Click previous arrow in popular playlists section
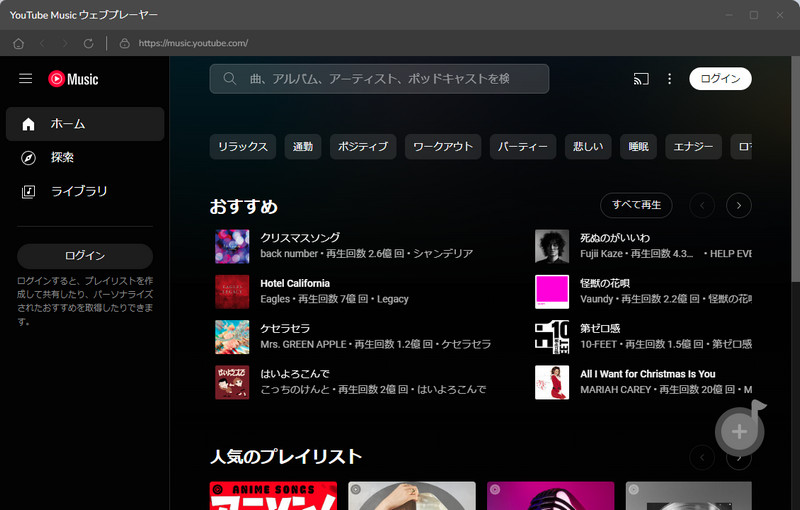800x510 pixels. click(x=702, y=457)
